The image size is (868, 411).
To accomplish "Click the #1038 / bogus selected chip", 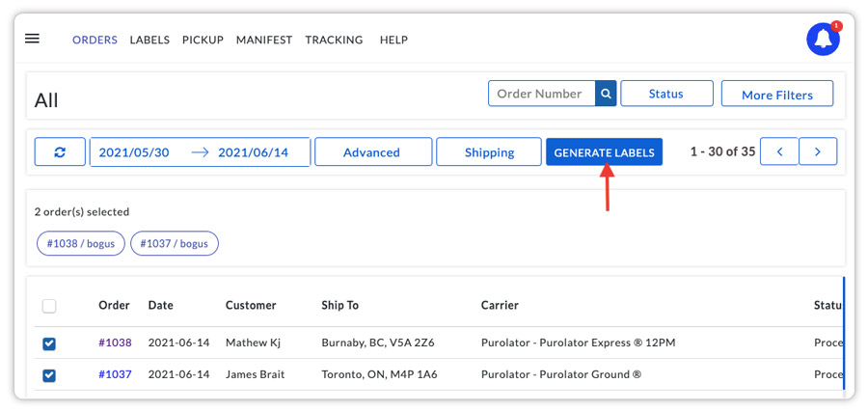I will point(81,244).
